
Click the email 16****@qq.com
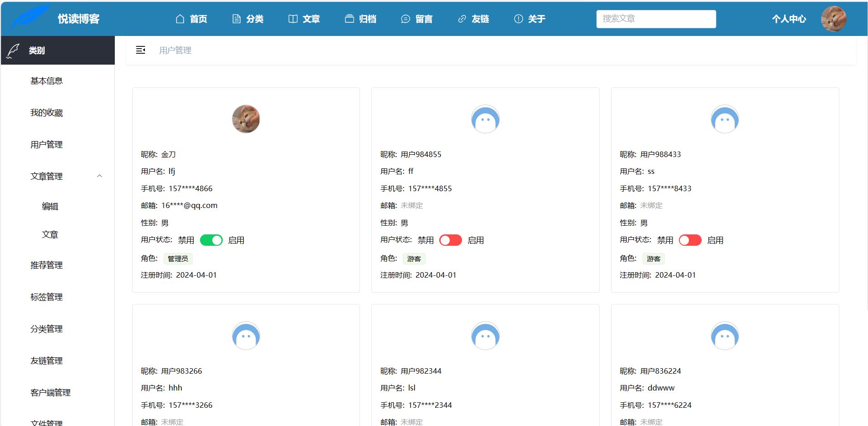point(190,205)
